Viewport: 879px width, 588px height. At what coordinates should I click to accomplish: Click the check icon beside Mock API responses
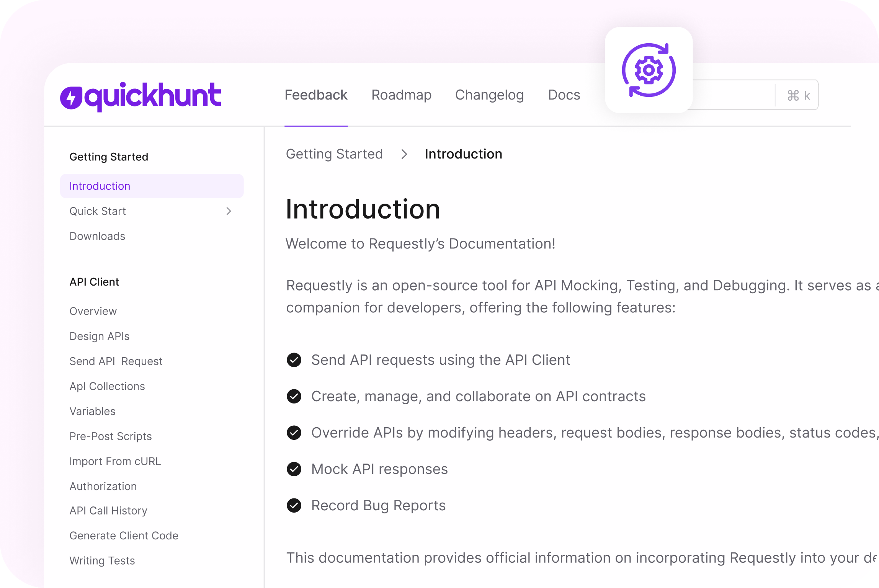coord(294,469)
